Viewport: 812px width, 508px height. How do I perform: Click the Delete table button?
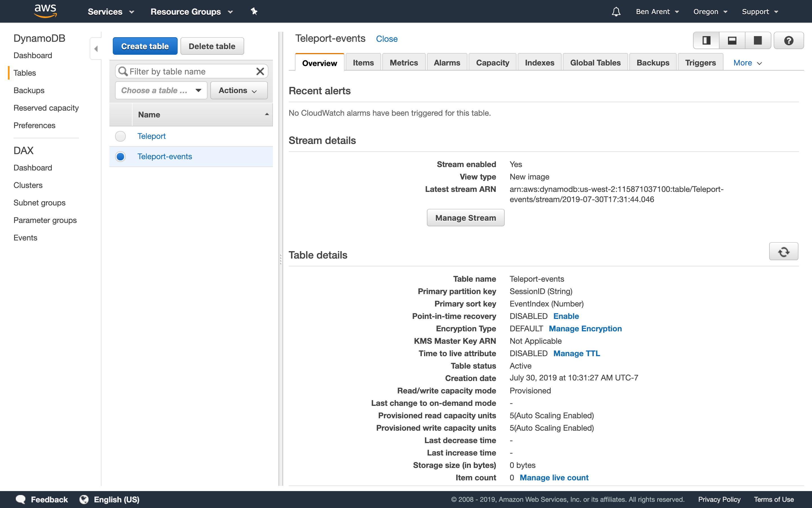coord(212,46)
